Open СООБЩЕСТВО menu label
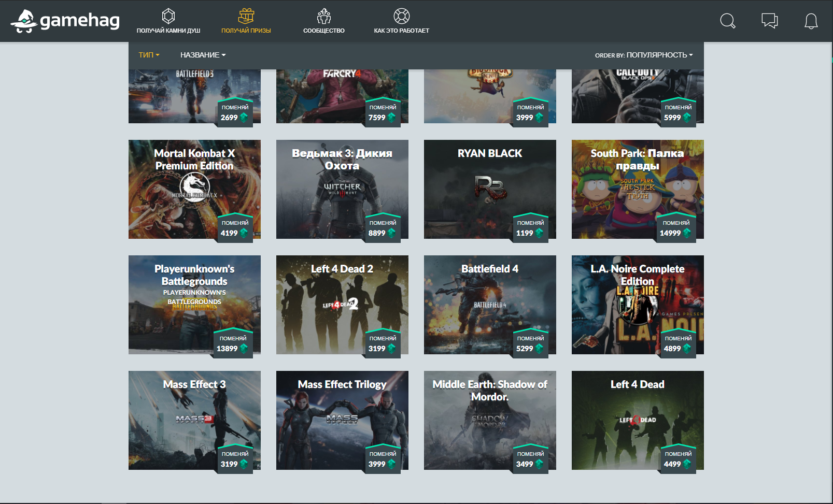The image size is (833, 504). pos(324,31)
